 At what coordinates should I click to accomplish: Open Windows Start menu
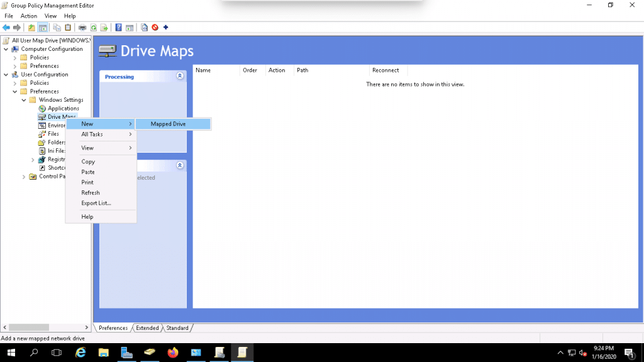pos(11,353)
